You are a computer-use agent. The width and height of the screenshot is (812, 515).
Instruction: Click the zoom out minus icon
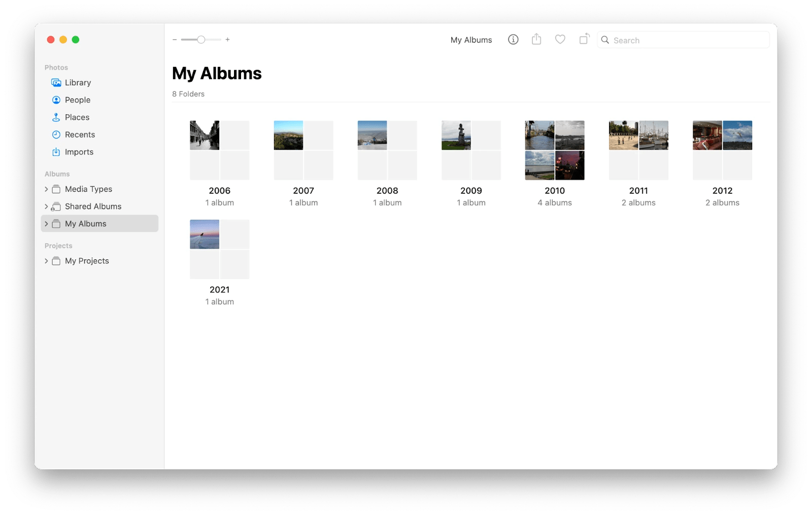pos(175,40)
